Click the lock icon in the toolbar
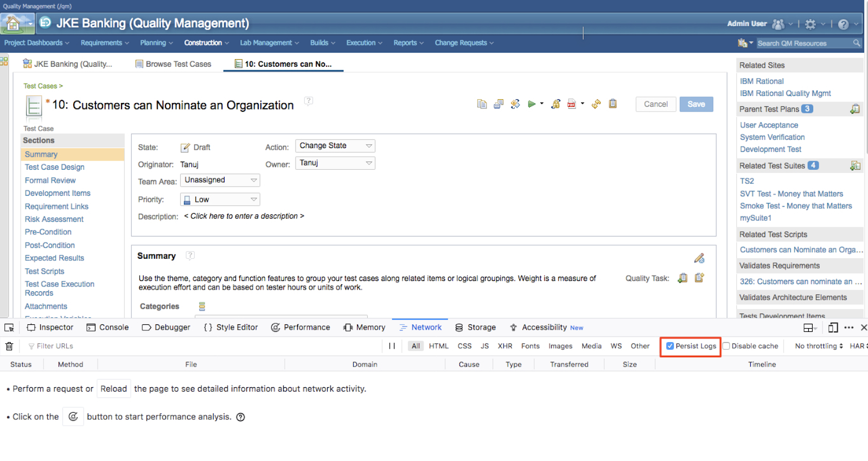The width and height of the screenshot is (868, 461). pos(556,104)
